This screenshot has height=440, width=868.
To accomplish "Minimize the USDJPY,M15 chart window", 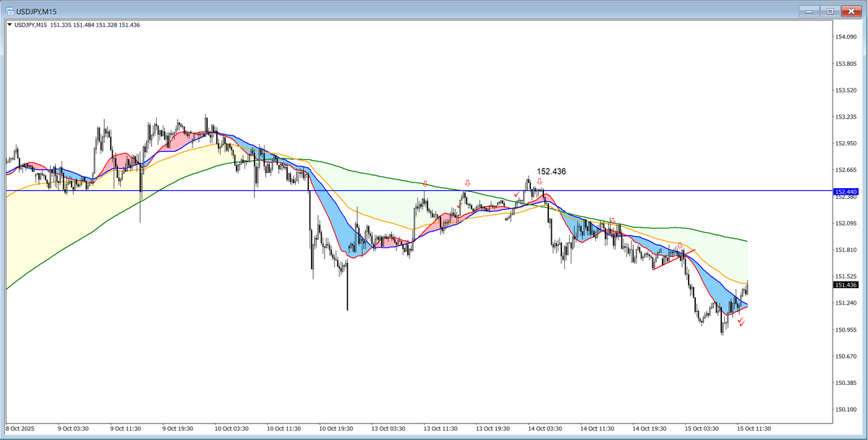I will (810, 11).
